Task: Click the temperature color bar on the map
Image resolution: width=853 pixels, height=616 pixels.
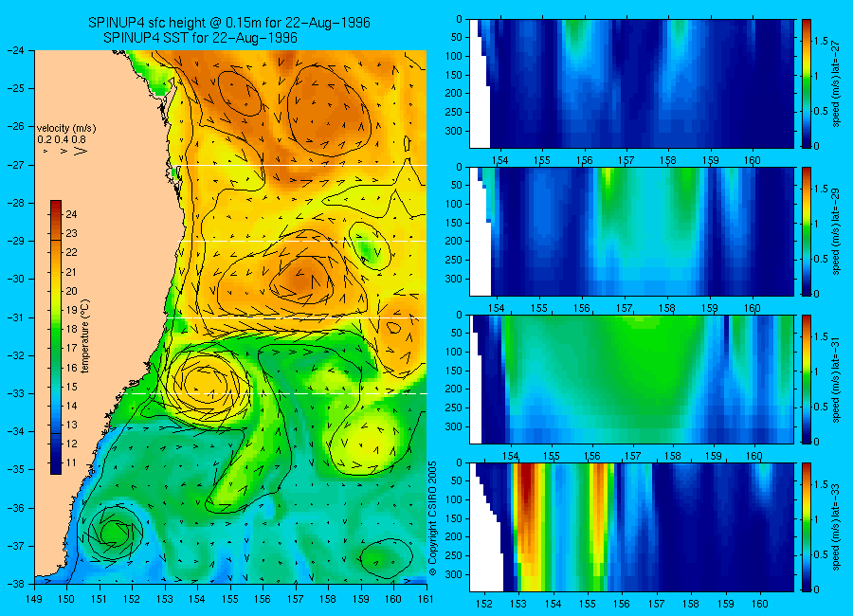Action: click(x=56, y=337)
